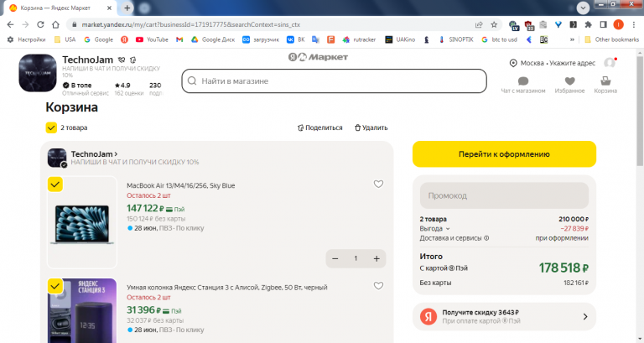Viewport: 644px width, 343px height.
Task: Add MacBook Air to favorites heart
Action: pos(378,184)
